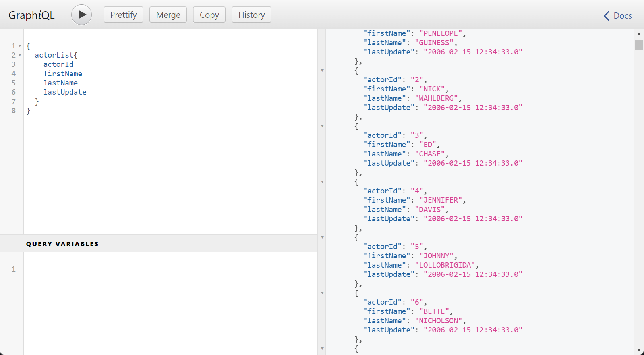Fold the actorList block on line 2

click(x=20, y=55)
